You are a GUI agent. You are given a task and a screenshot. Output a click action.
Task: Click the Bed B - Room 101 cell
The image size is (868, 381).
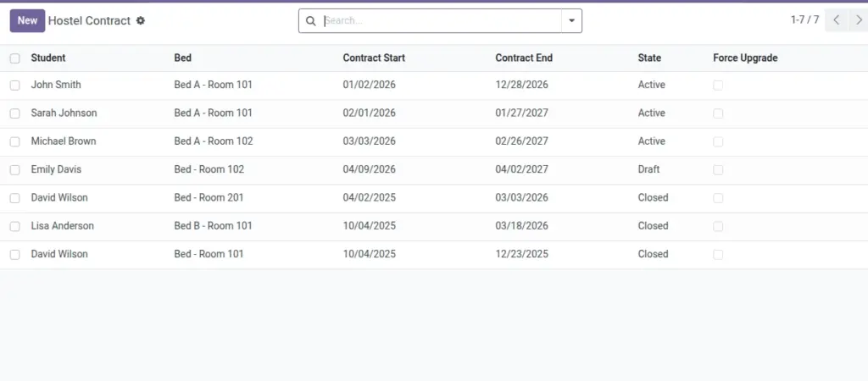point(213,225)
